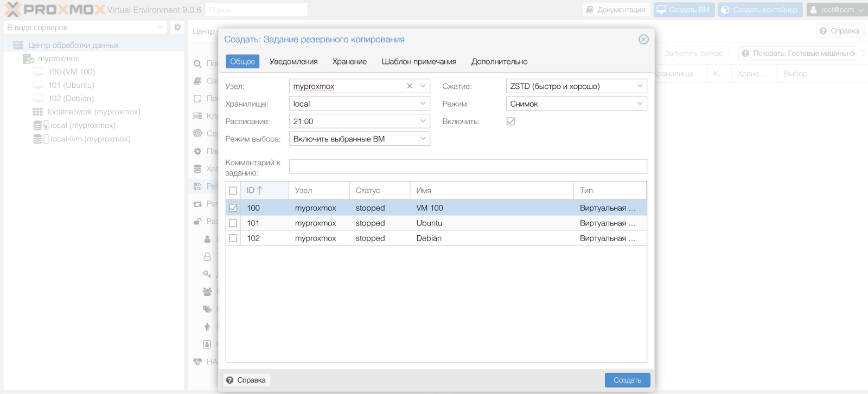Sort by the Статус column header
Screen dimensions: 868x394
pos(380,191)
